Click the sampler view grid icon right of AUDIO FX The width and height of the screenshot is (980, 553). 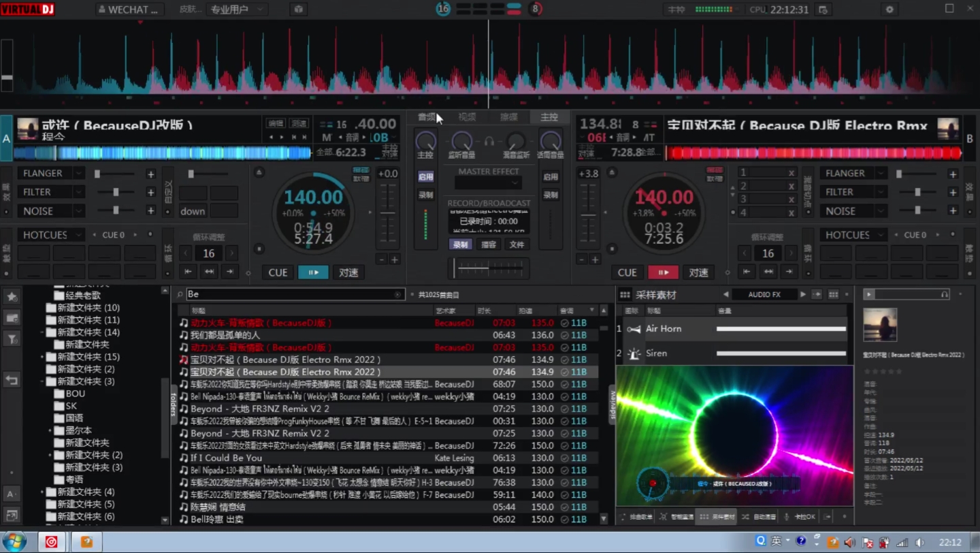click(x=833, y=295)
